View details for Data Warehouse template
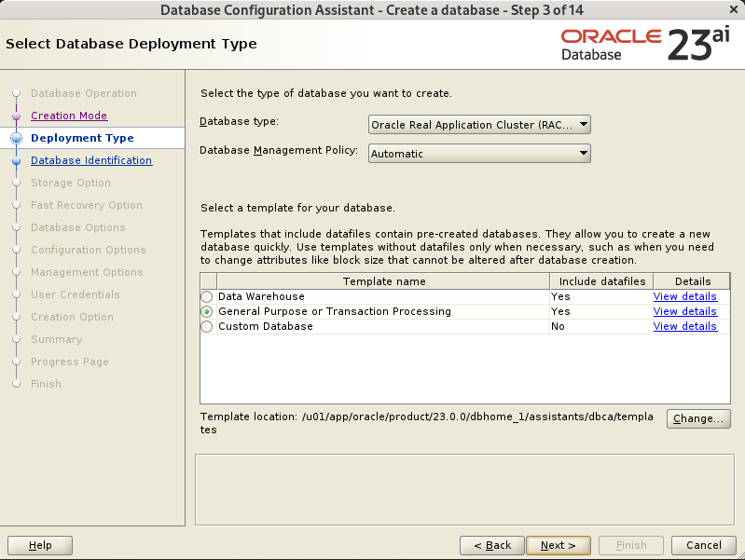This screenshot has width=745, height=560. 684,296
